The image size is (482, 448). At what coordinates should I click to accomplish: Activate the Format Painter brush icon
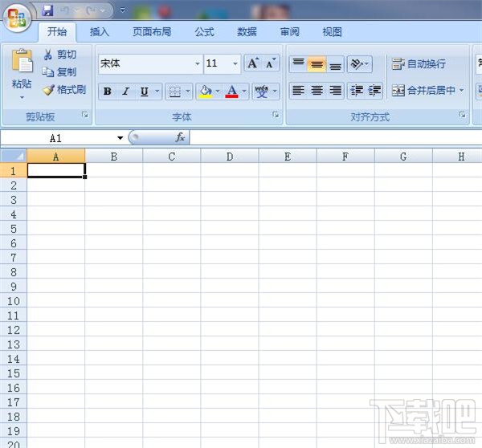coord(48,90)
